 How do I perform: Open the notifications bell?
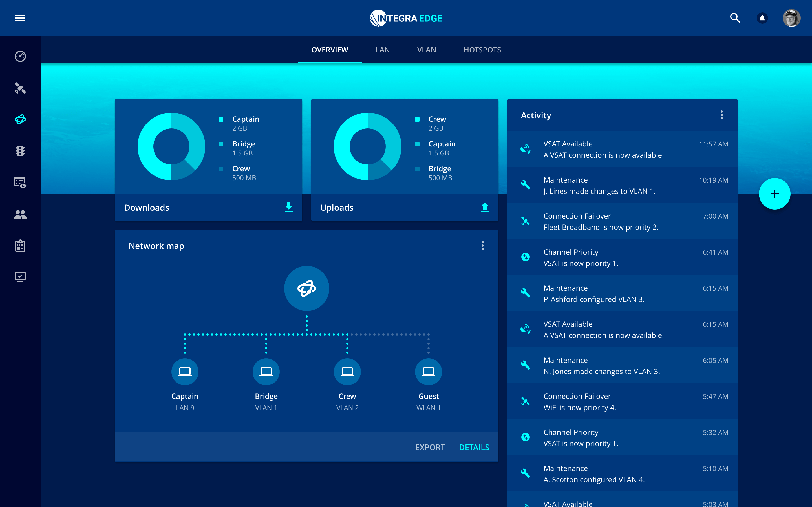coord(762,18)
